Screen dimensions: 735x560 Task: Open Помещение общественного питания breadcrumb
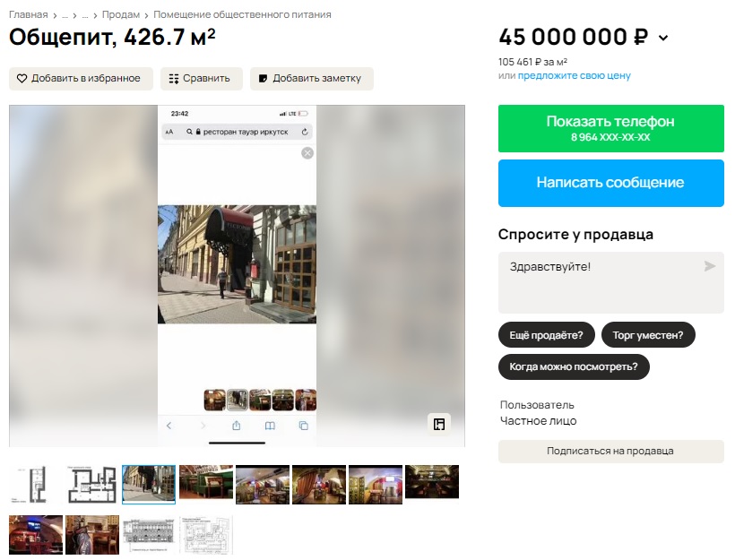(x=242, y=15)
